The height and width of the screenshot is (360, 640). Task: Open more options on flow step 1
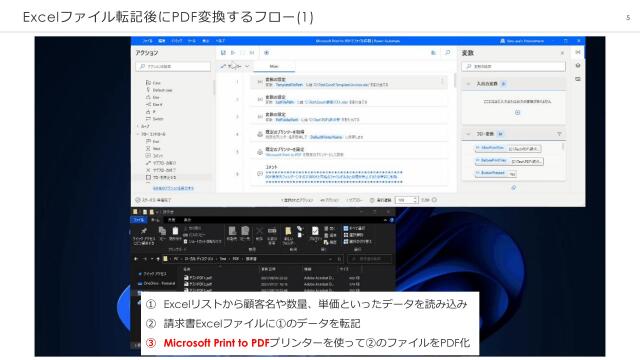click(442, 82)
